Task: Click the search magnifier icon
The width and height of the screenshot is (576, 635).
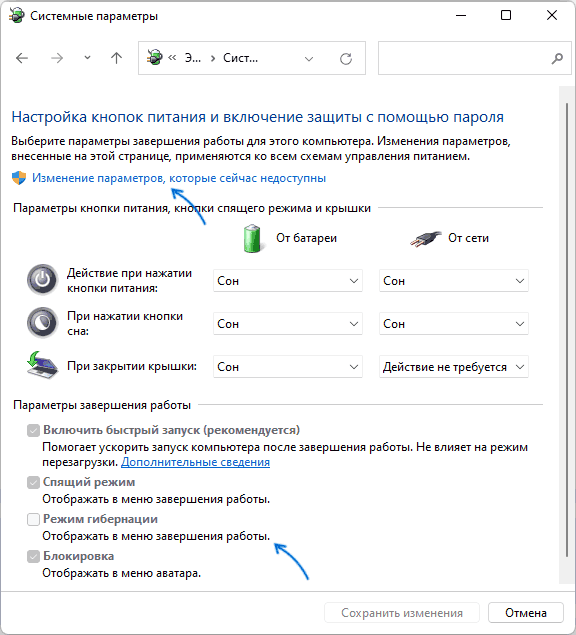Action: 557,59
